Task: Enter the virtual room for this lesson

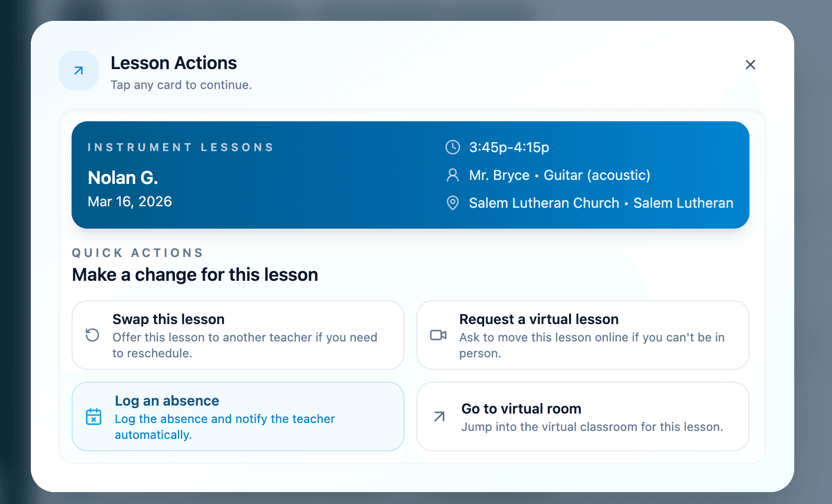Action: (x=582, y=417)
